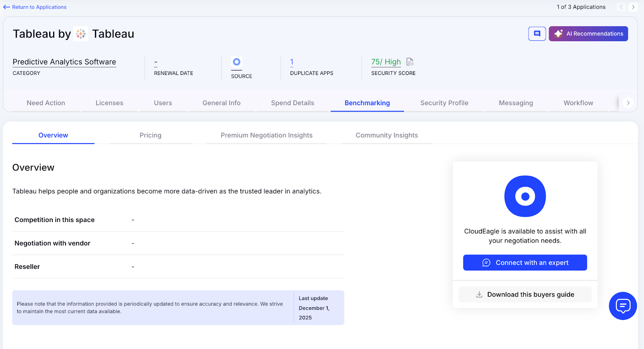Click the duplicate apps count 1 link
This screenshot has width=644, height=349.
pyautogui.click(x=292, y=62)
